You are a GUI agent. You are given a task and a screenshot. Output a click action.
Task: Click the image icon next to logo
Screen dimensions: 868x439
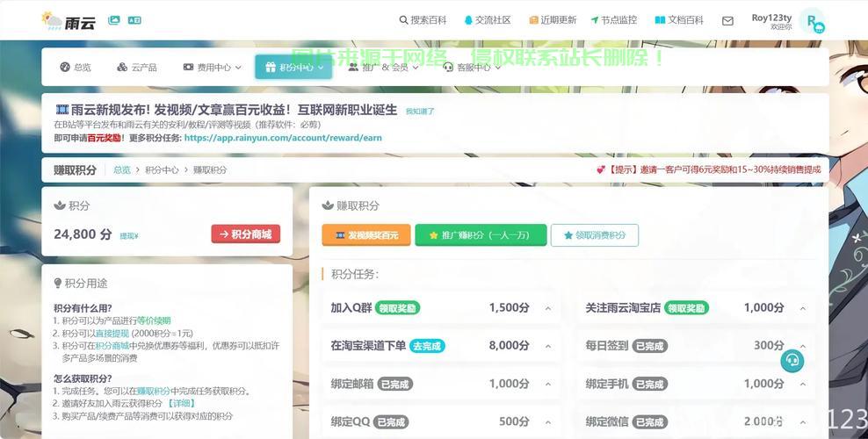pyautogui.click(x=113, y=20)
